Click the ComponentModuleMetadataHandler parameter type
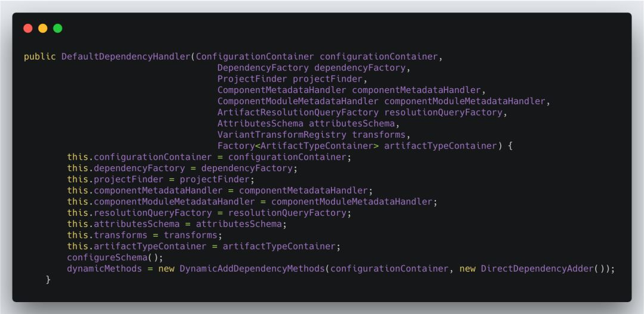 tap(298, 101)
